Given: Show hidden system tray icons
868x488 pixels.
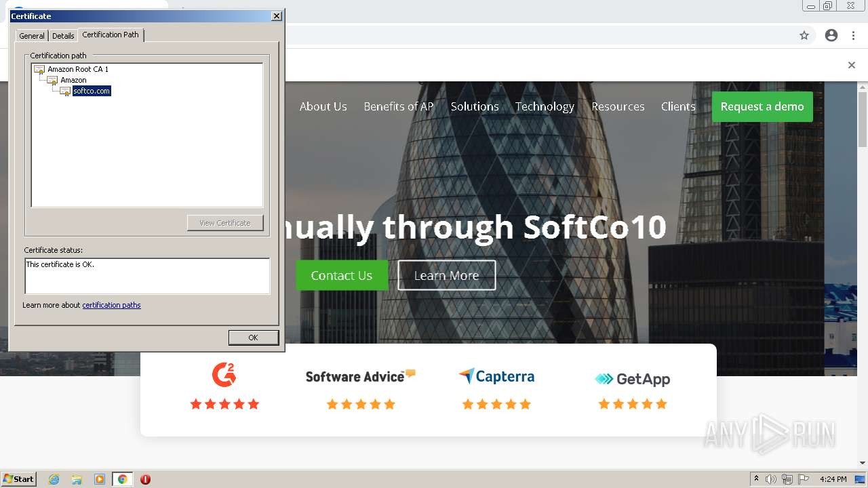Looking at the screenshot, I should pos(756,479).
